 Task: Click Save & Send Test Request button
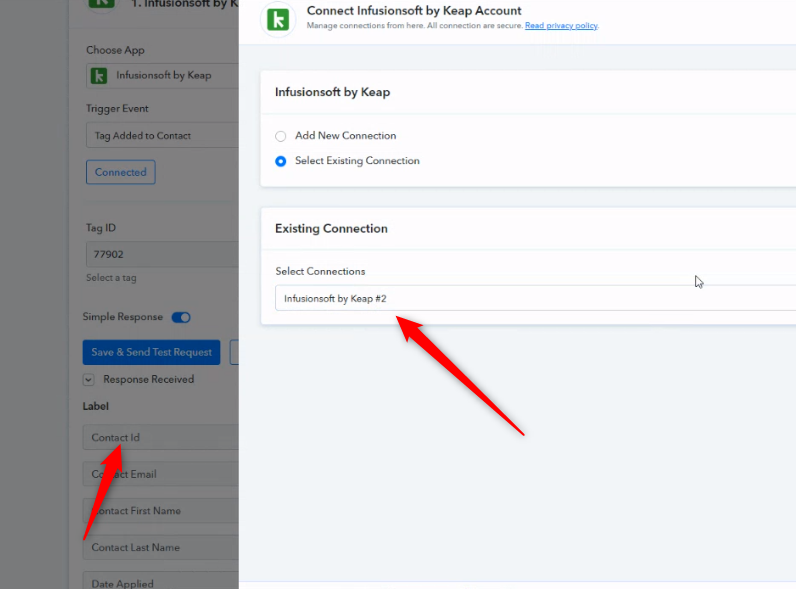click(151, 352)
